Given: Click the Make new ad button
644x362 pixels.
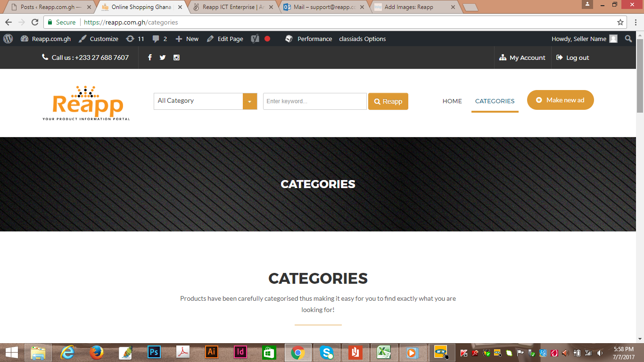Looking at the screenshot, I should [x=560, y=100].
